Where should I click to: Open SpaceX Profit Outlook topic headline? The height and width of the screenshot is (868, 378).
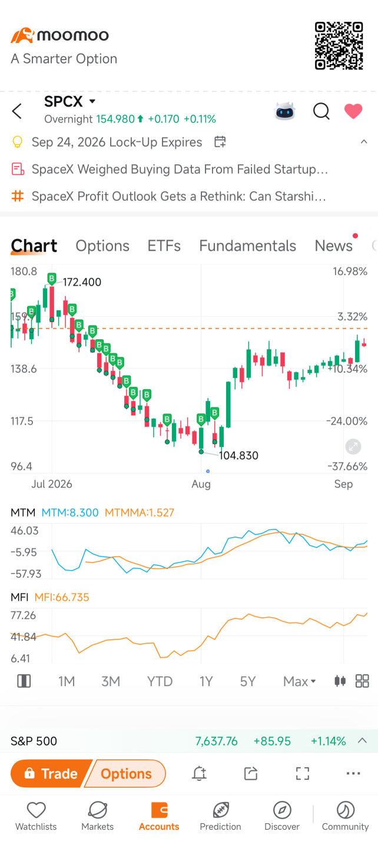tap(178, 196)
